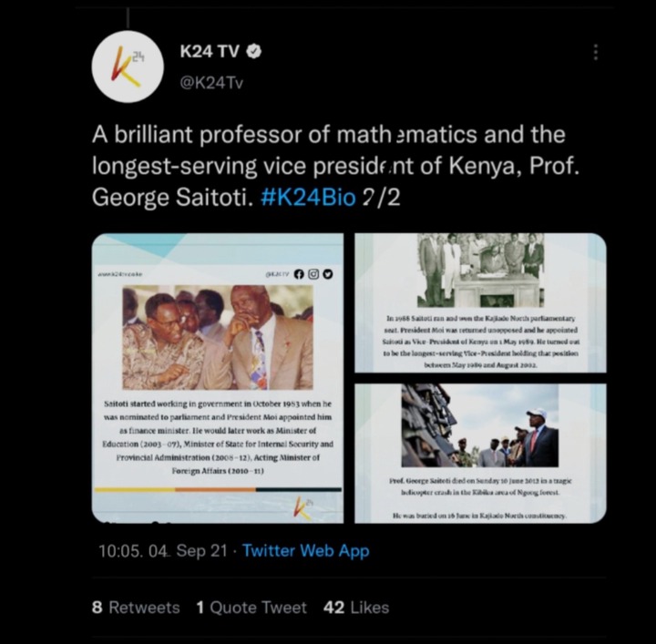This screenshot has height=644, width=656.
Task: View the 42 Likes list
Action: click(x=356, y=608)
